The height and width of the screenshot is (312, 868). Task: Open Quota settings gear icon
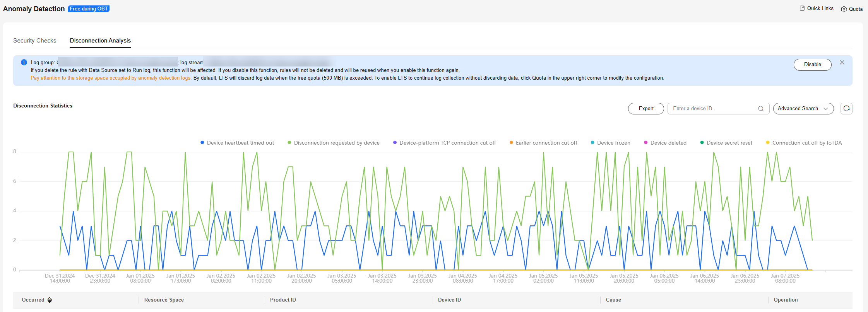click(844, 9)
